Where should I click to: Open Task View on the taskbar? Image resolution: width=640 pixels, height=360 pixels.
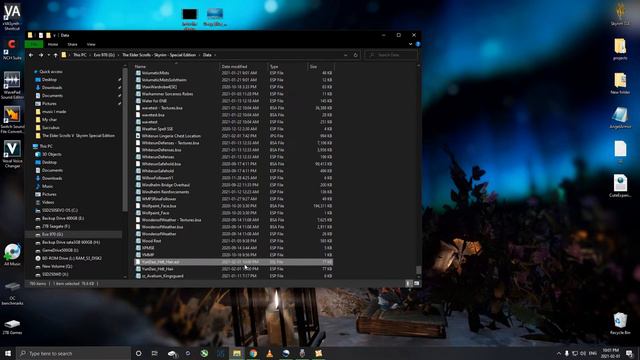[x=155, y=353]
